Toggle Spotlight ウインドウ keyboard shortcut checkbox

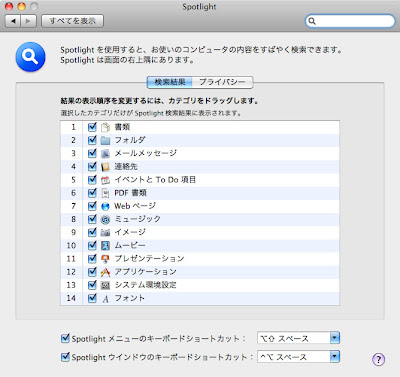(x=65, y=357)
